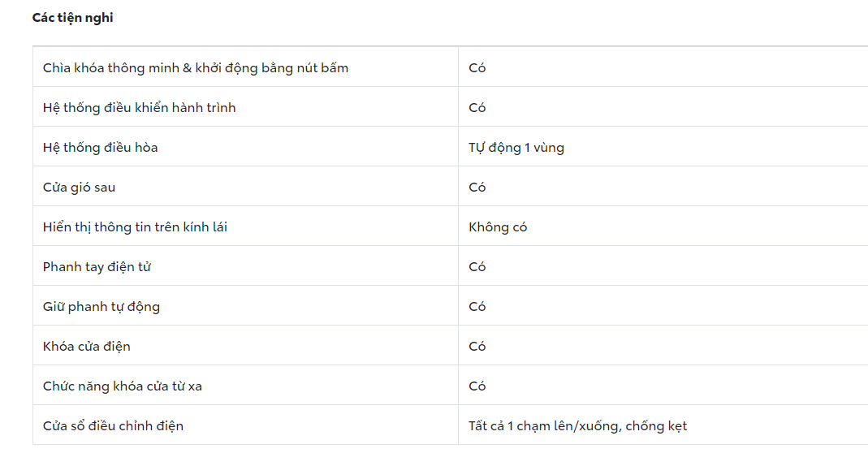Select the 'Phanh tay điện tử' label
Screen dimensions: 868x453
click(x=97, y=267)
